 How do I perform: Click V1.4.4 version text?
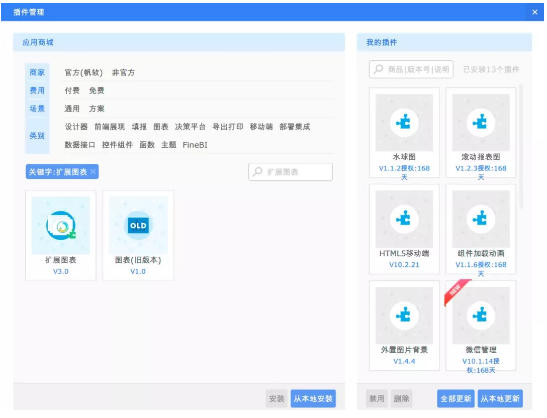click(x=404, y=361)
